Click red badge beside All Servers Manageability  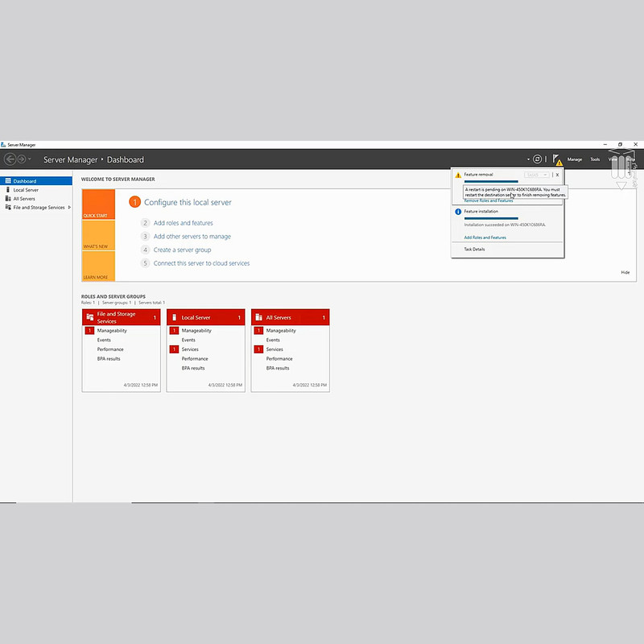point(258,331)
